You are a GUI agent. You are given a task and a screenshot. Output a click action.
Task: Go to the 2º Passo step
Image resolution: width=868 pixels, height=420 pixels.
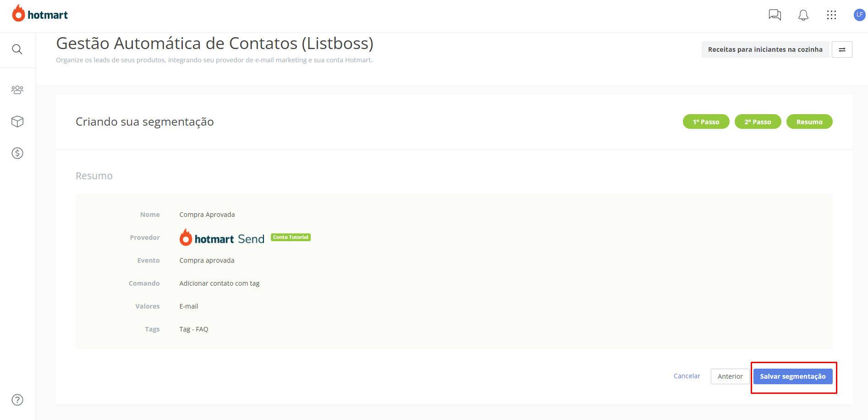758,122
